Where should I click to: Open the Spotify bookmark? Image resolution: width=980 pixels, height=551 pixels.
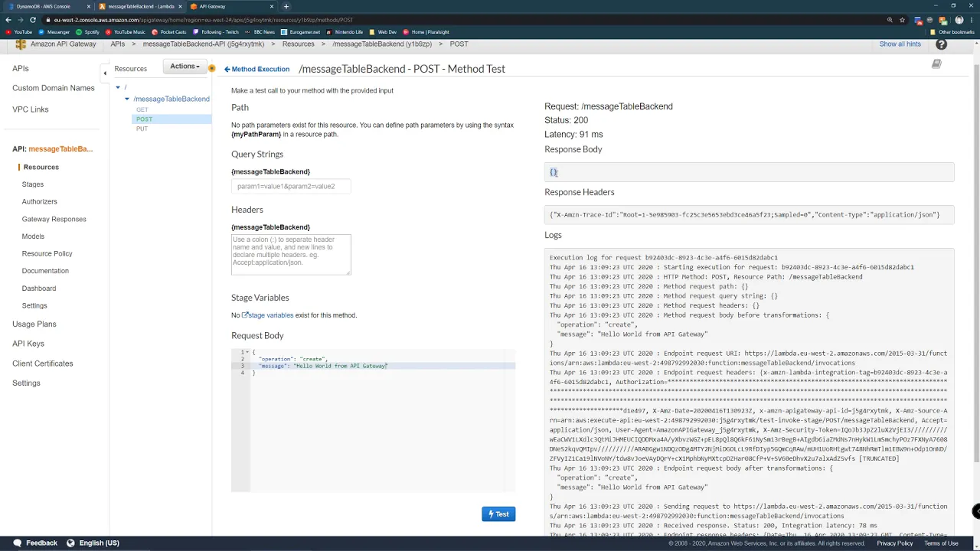[88, 32]
